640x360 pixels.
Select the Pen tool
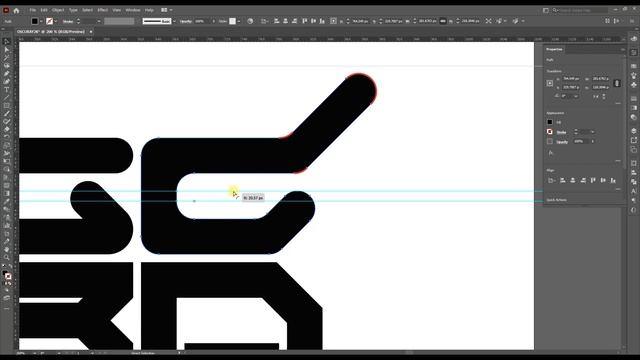click(7, 73)
